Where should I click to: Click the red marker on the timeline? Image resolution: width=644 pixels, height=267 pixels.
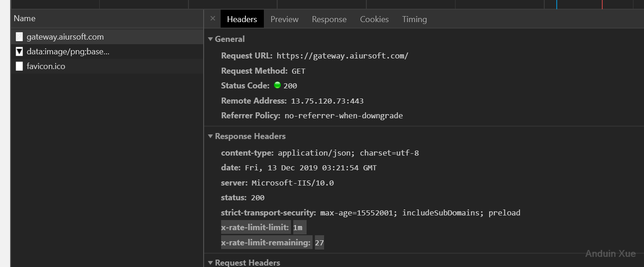[x=602, y=5]
